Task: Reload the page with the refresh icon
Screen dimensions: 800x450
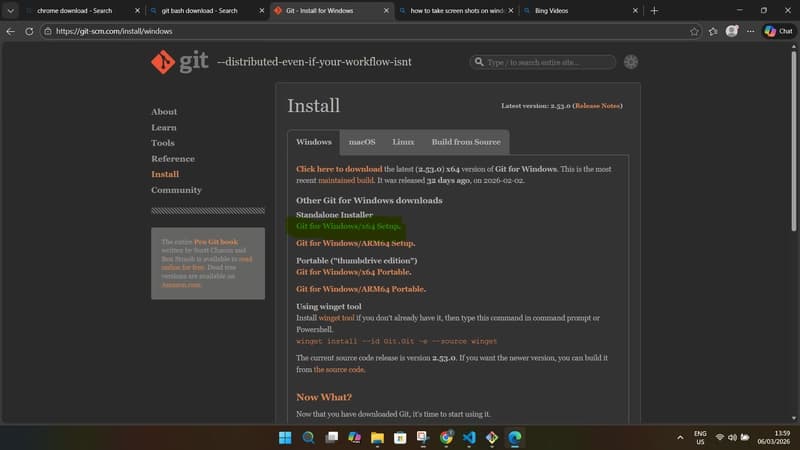Action: click(29, 31)
